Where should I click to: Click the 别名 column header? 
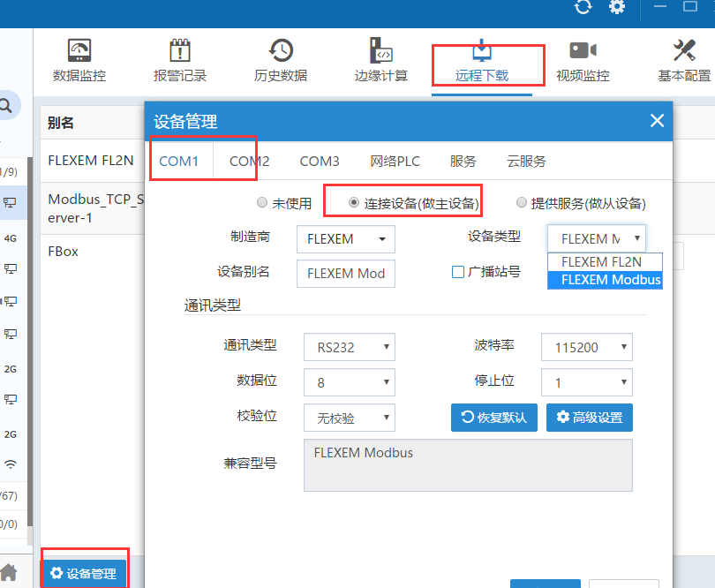(61, 123)
